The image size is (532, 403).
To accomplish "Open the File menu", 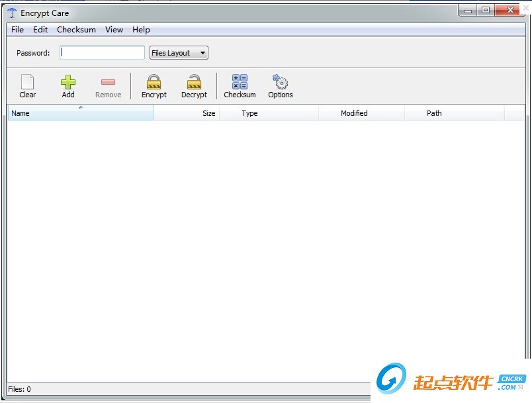I will pyautogui.click(x=17, y=30).
